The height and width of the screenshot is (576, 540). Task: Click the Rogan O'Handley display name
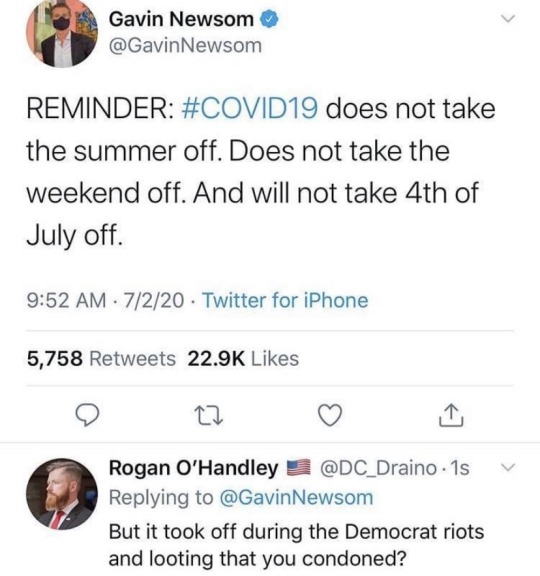coord(194,468)
